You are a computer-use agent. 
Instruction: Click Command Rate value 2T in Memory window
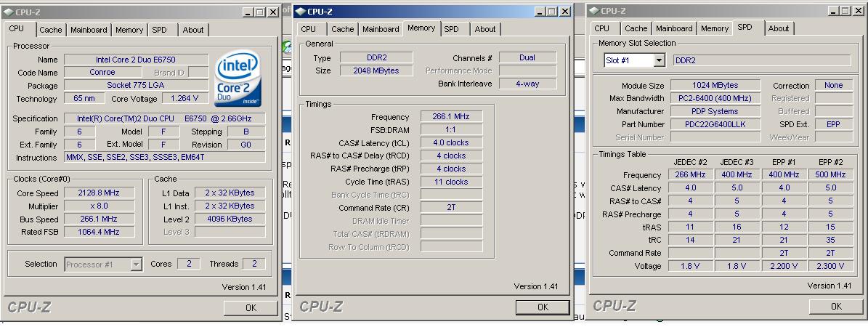[x=451, y=208]
